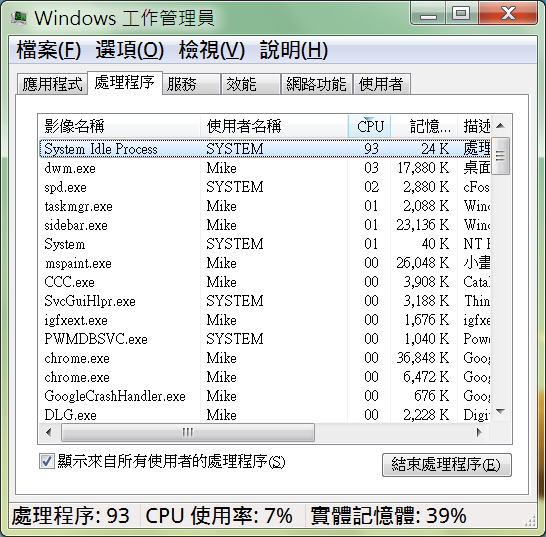546x537 pixels.
Task: Select the DLG.exe process
Action: [x=265, y=415]
